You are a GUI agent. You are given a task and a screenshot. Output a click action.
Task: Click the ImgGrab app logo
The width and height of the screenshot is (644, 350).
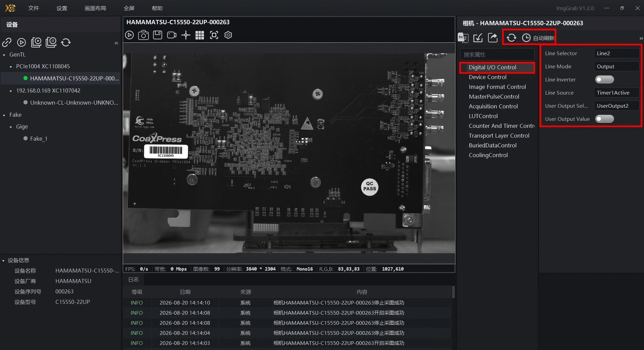pos(10,8)
